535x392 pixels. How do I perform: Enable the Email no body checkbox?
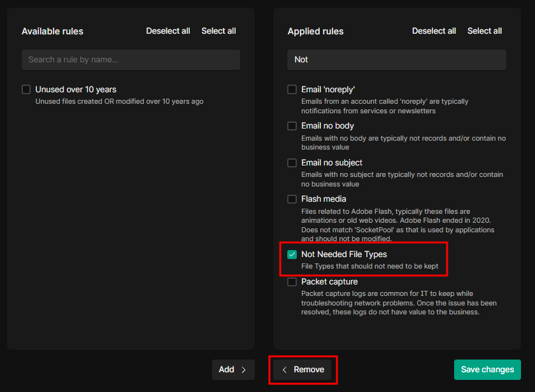(x=292, y=126)
